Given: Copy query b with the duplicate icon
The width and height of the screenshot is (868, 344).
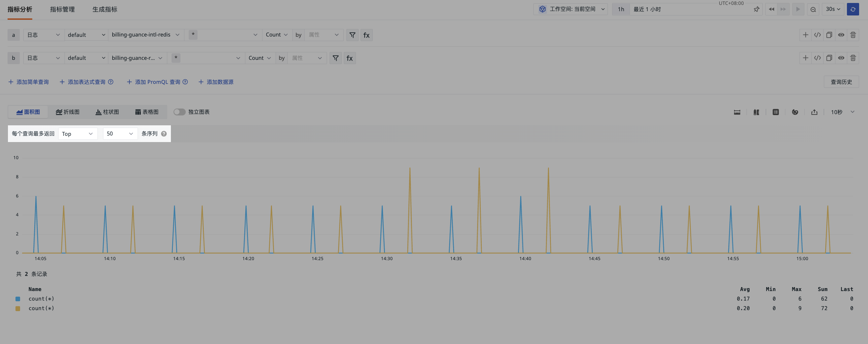Looking at the screenshot, I should pyautogui.click(x=829, y=58).
